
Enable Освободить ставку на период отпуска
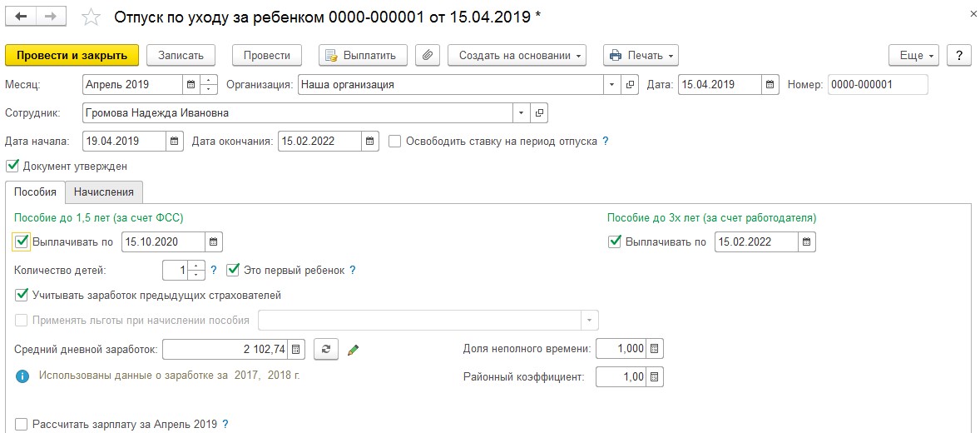[x=394, y=142]
